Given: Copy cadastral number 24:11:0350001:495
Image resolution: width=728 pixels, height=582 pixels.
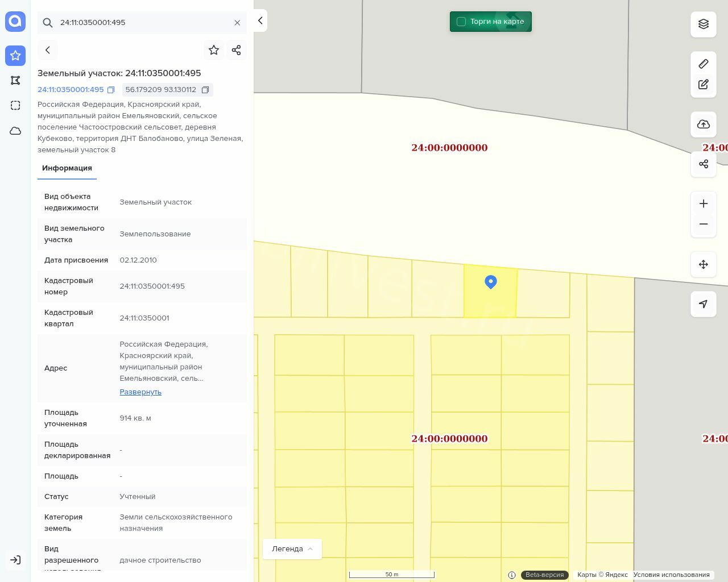Looking at the screenshot, I should (x=111, y=90).
